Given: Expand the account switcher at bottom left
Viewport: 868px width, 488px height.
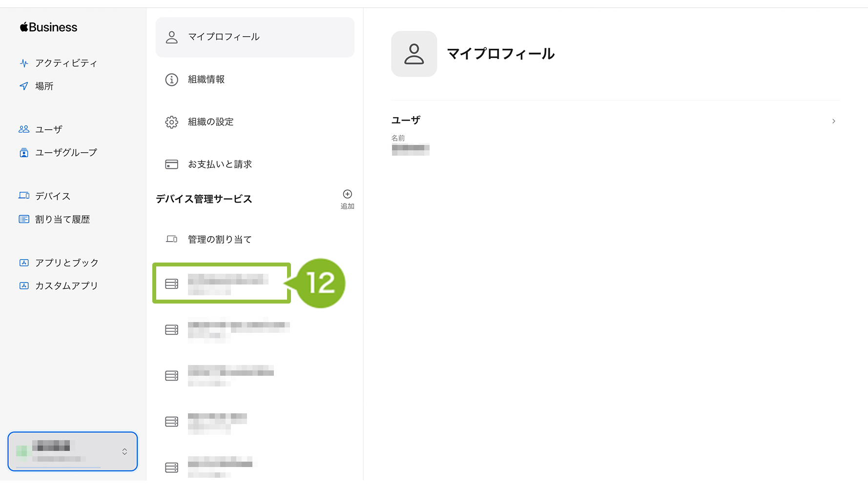Looking at the screenshot, I should 73,451.
